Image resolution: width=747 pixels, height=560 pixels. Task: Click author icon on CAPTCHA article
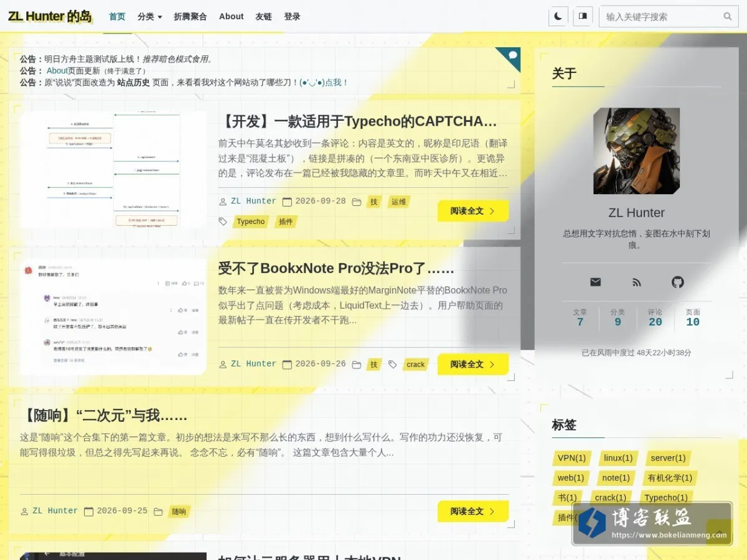(223, 202)
